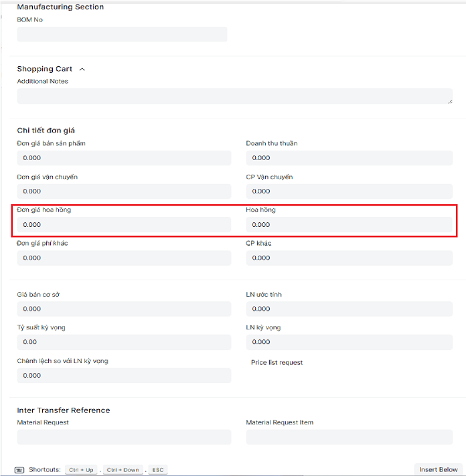Focus the Material Request field
The height and width of the screenshot is (476, 466).
(124, 437)
